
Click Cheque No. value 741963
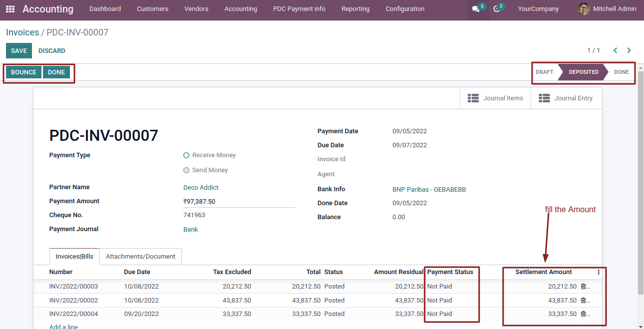[194, 215]
